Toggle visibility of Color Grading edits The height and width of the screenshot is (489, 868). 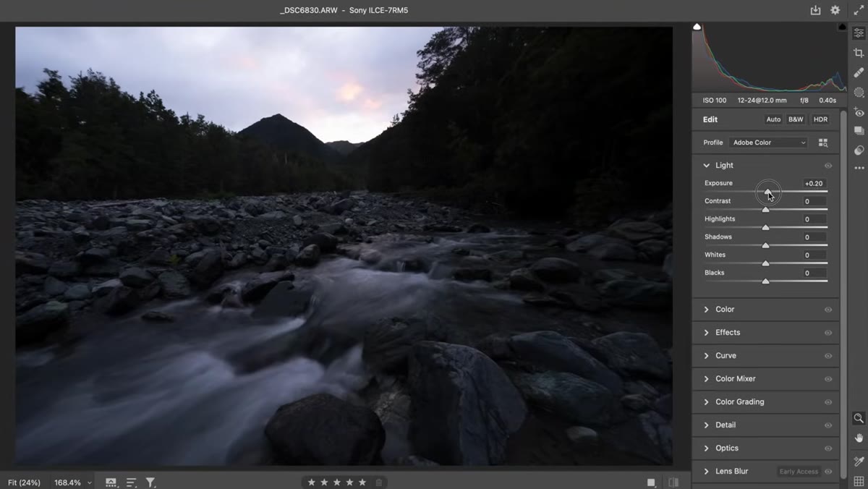click(x=828, y=402)
